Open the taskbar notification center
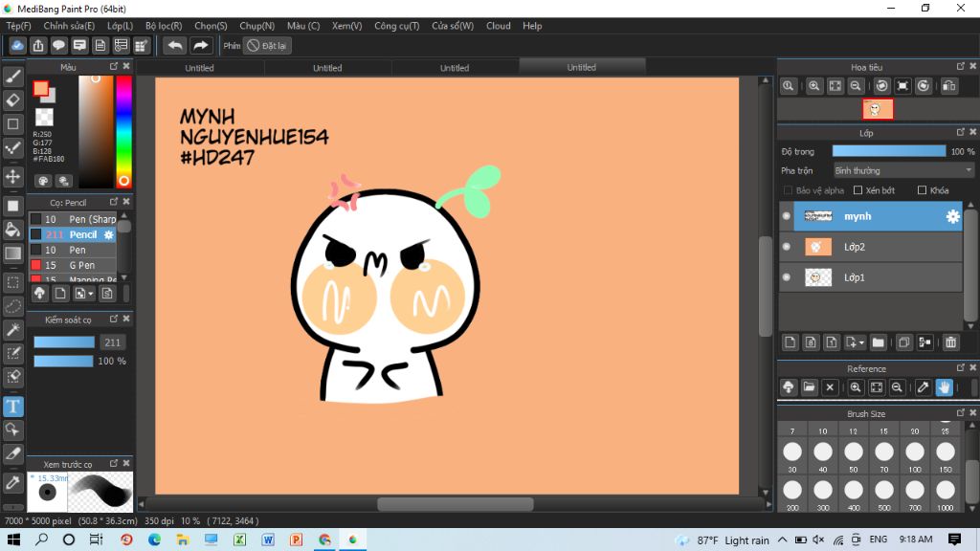 coord(954,540)
